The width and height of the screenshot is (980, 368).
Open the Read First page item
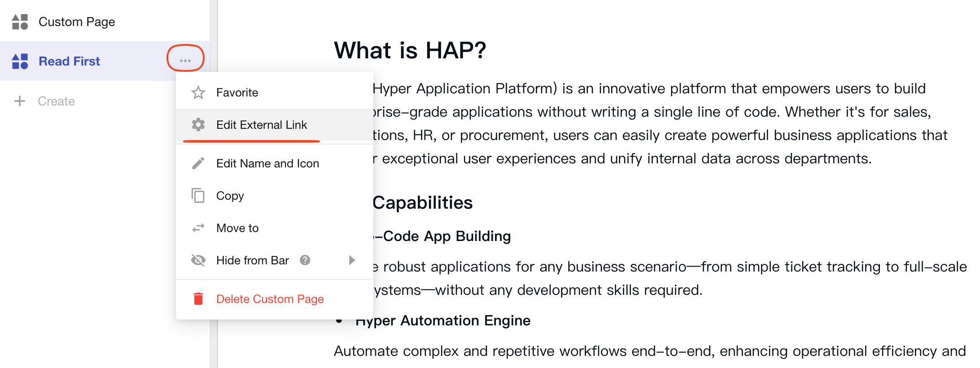70,61
